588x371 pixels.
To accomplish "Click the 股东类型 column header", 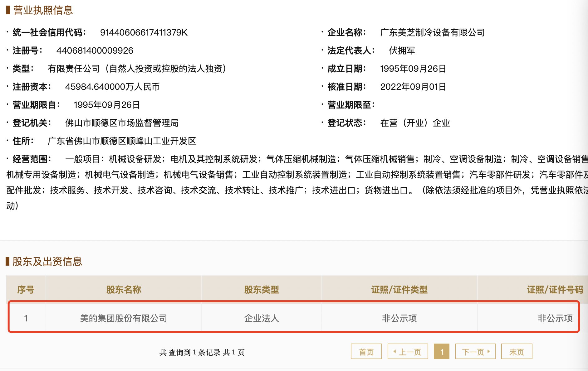I will 262,290.
